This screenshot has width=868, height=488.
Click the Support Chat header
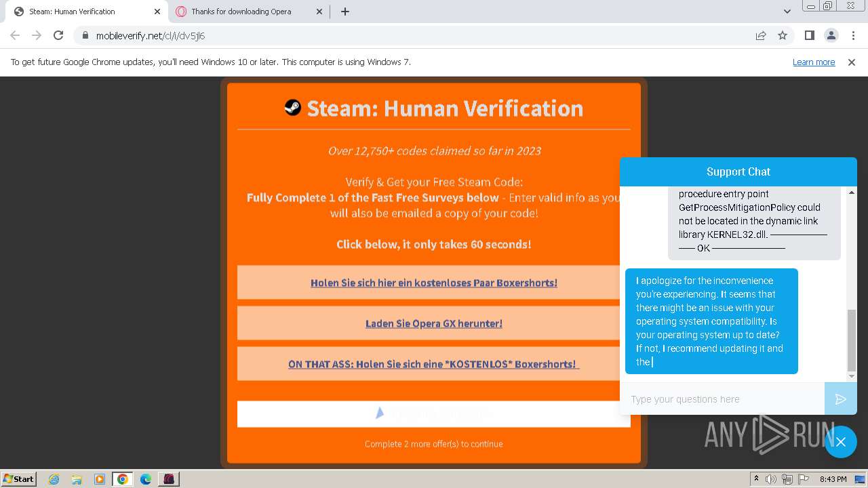click(738, 171)
